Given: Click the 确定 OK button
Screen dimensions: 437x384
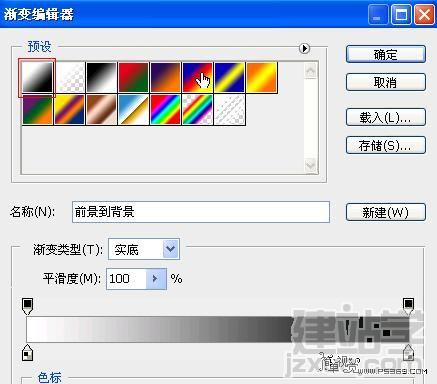Looking at the screenshot, I should click(x=386, y=54).
